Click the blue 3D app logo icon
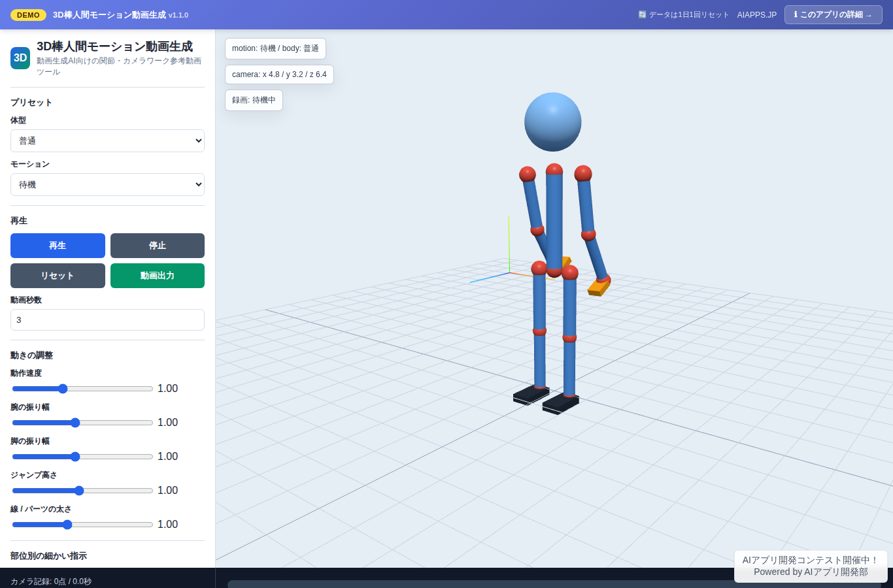893x588 pixels. point(20,57)
